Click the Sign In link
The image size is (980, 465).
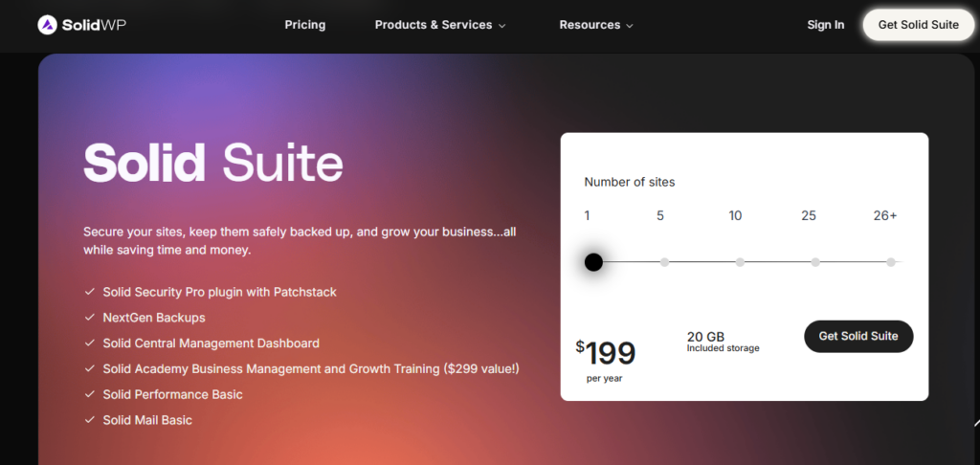[826, 25]
